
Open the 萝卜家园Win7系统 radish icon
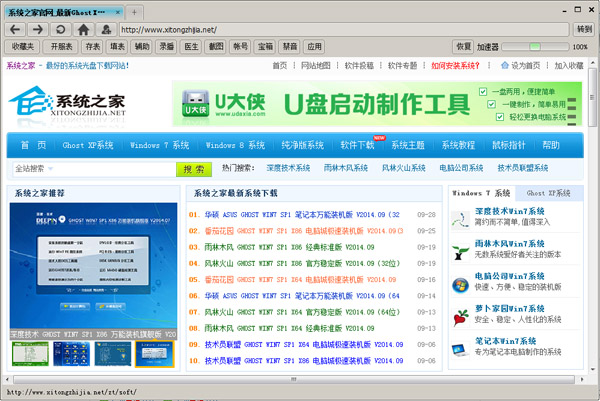click(x=460, y=317)
